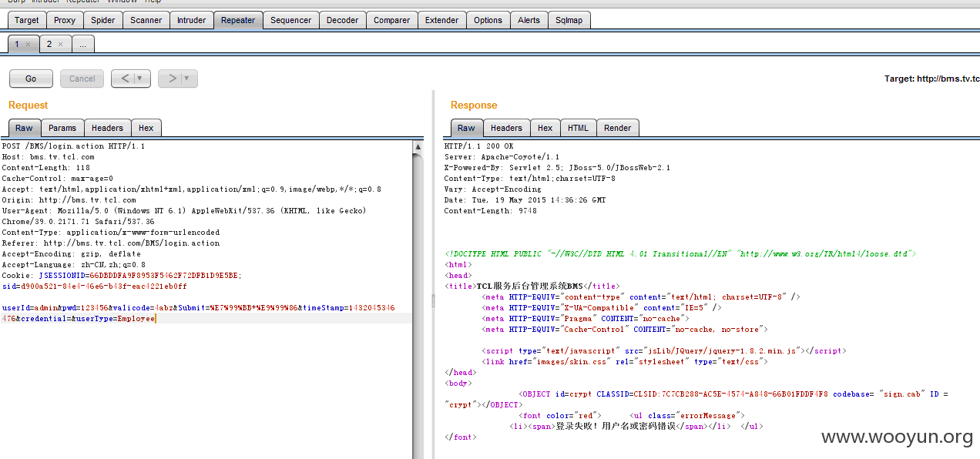This screenshot has width=980, height=459.
Task: Switch to the Scanner tab
Action: point(146,20)
